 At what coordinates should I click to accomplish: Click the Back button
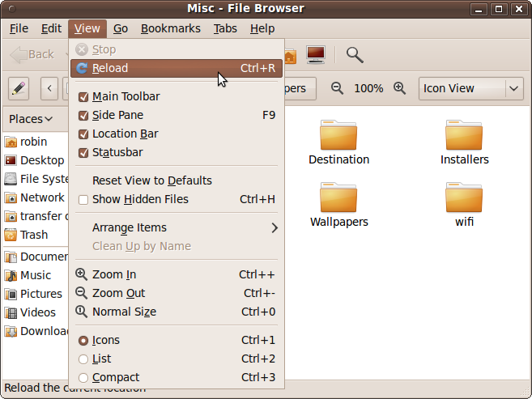click(x=32, y=54)
